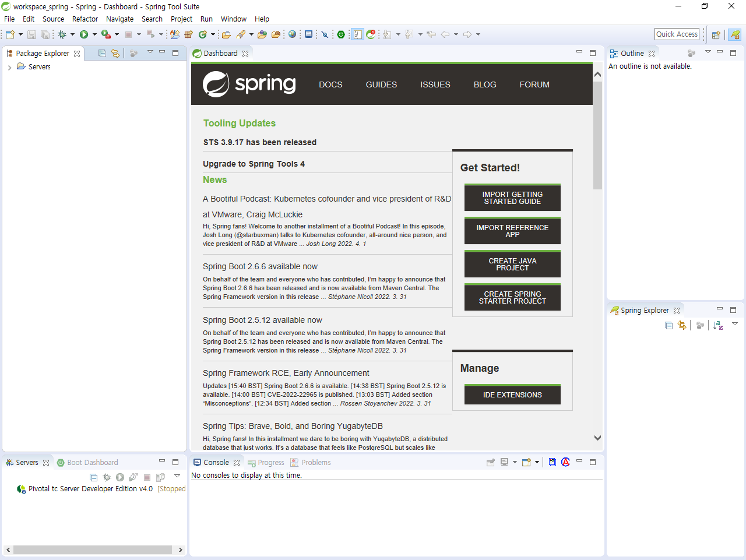Click CREATE JAVA PROJECT button
746x560 pixels.
(512, 264)
